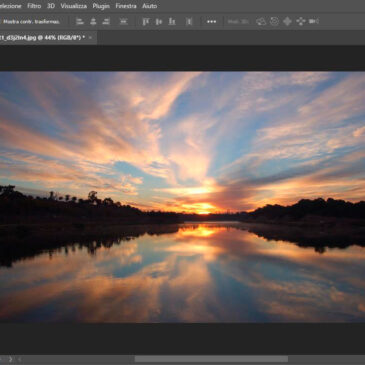The image size is (365, 365).
Task: Click Align right edges icon
Action: tap(106, 22)
